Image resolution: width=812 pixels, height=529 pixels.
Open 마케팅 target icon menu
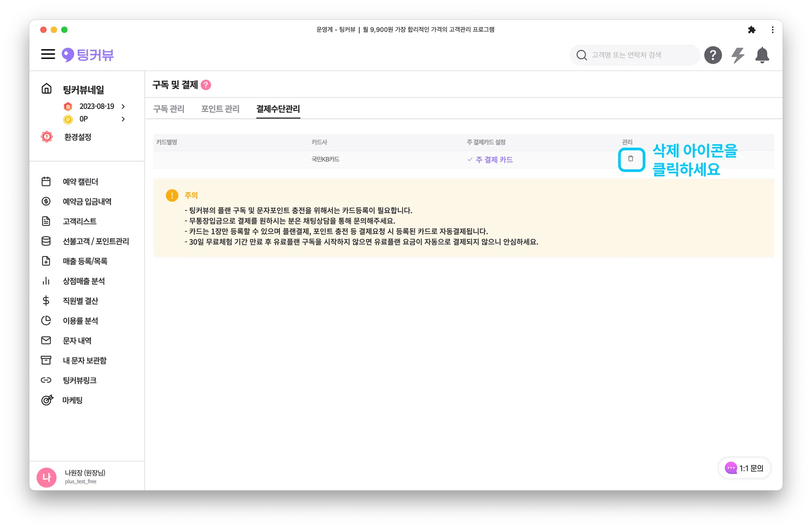(x=47, y=400)
